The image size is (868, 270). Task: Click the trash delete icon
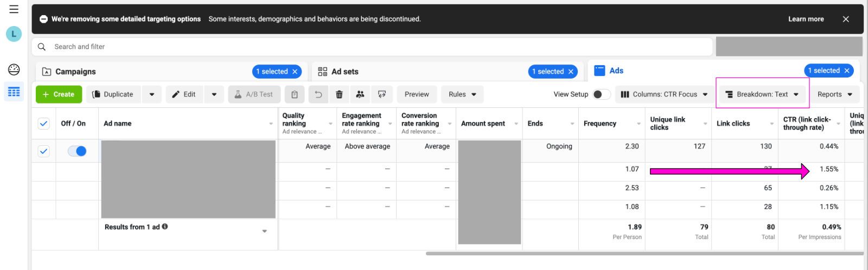point(339,94)
